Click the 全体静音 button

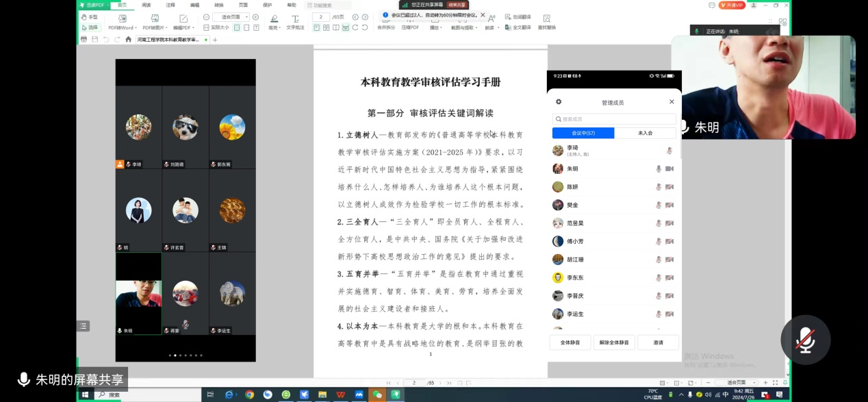coord(570,342)
